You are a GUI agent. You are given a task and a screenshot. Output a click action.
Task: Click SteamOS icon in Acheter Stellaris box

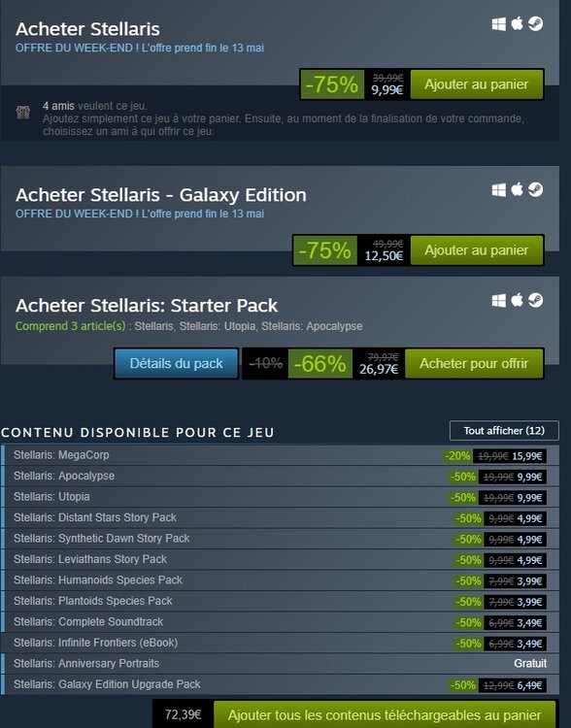[x=535, y=23]
